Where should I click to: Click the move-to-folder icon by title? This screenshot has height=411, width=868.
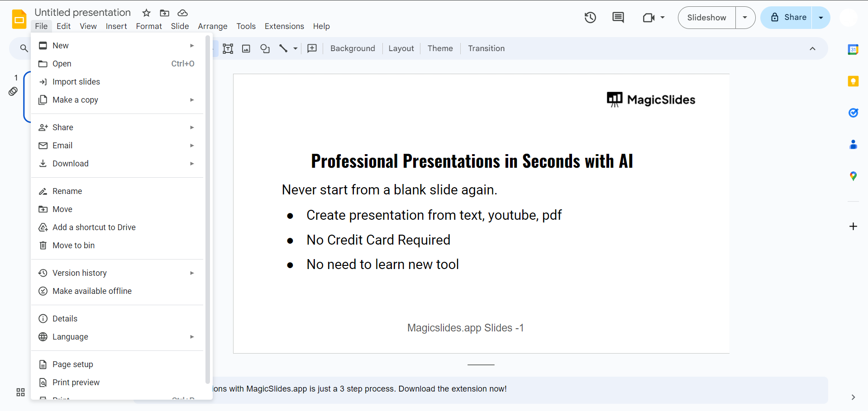click(x=165, y=13)
